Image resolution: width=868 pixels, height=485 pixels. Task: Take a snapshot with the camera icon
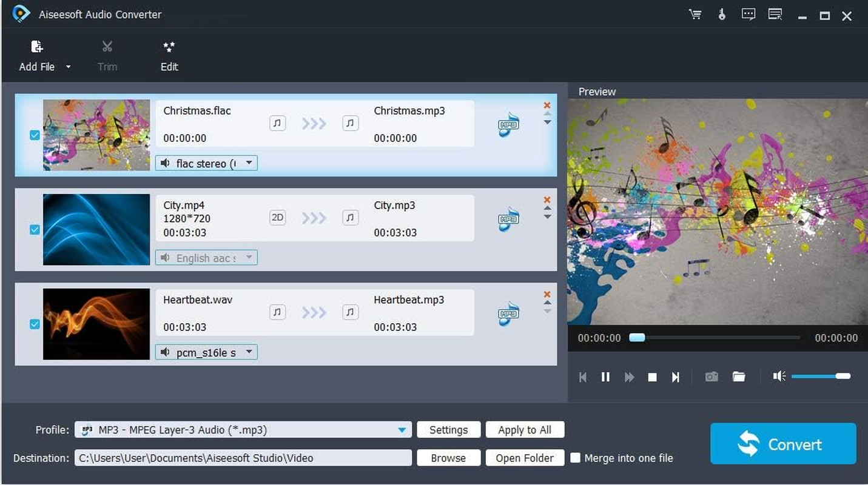tap(711, 376)
